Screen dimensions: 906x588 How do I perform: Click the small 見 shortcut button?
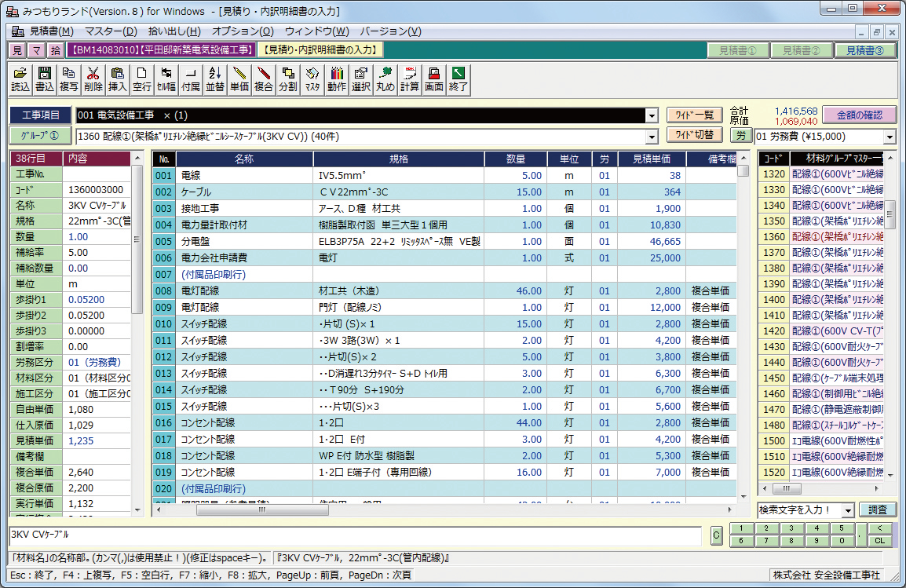click(17, 50)
